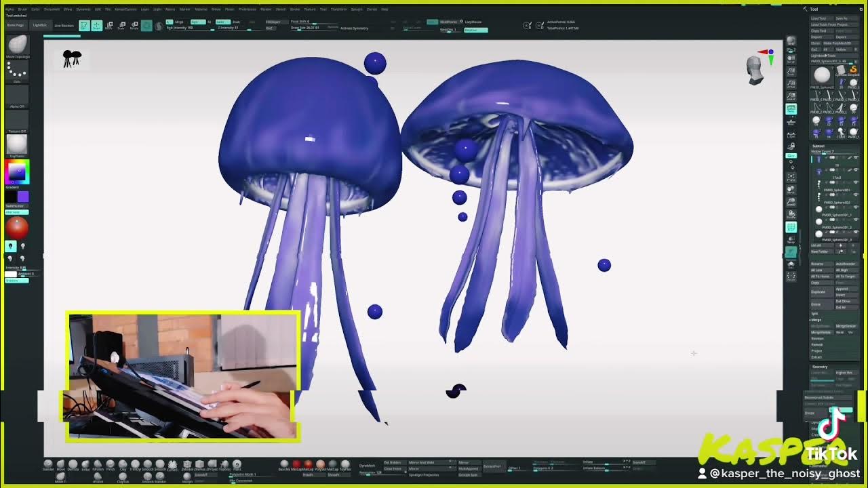Toggle the Zsub button
Screen dimensions: 868x488
pos(236,22)
